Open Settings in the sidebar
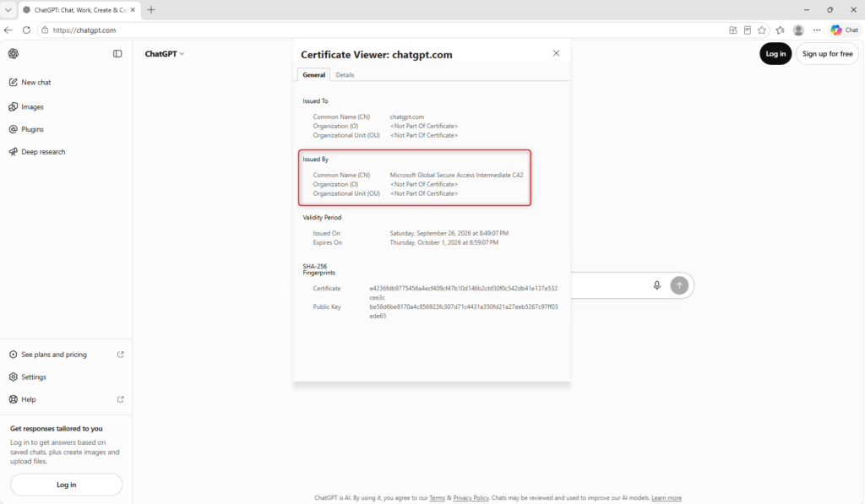This screenshot has height=504, width=865. coord(28,377)
